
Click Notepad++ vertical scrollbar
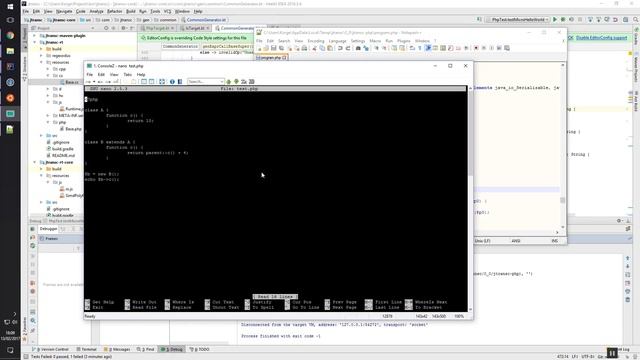[x=562, y=146]
